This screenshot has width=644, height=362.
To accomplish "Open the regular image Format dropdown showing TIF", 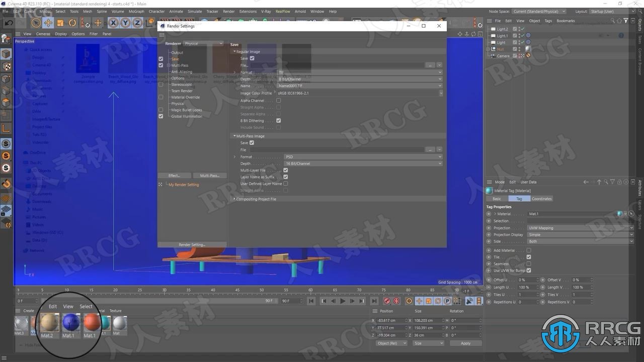I will pyautogui.click(x=360, y=72).
